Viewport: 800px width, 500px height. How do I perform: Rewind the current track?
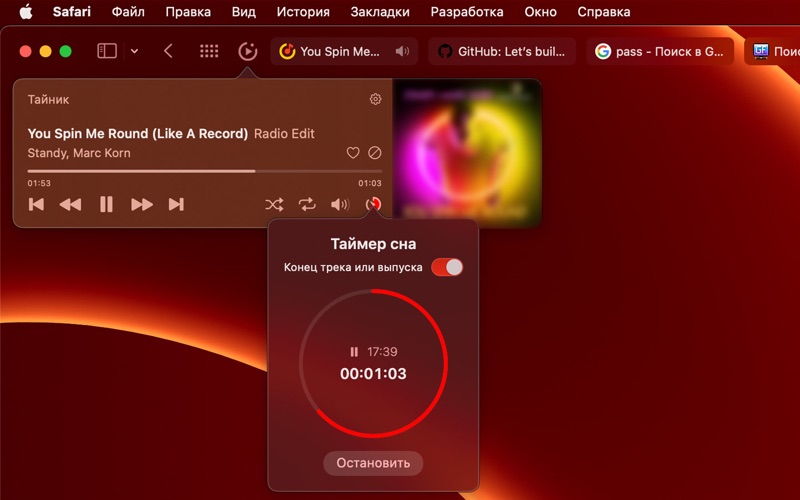pos(70,205)
